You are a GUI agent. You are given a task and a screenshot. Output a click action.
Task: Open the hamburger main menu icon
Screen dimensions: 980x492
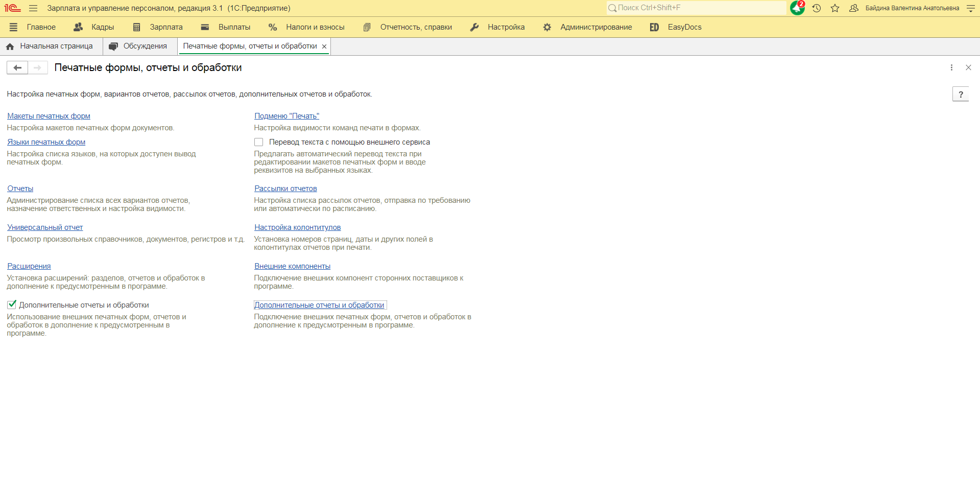[33, 8]
